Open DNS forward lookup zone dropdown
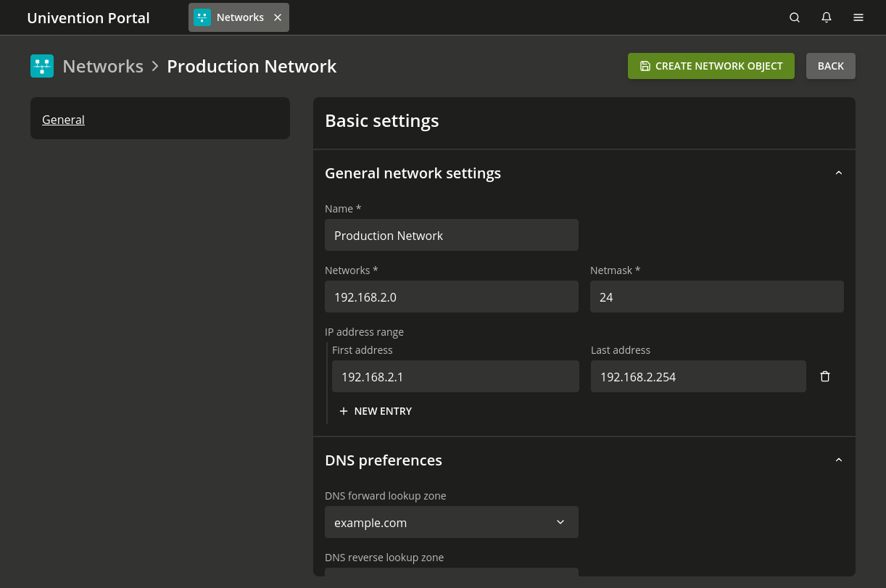The height and width of the screenshot is (588, 886). pyautogui.click(x=451, y=522)
